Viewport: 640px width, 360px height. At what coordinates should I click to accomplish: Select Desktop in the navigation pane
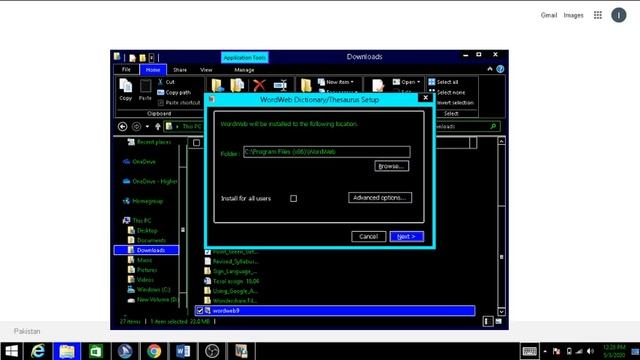142,230
